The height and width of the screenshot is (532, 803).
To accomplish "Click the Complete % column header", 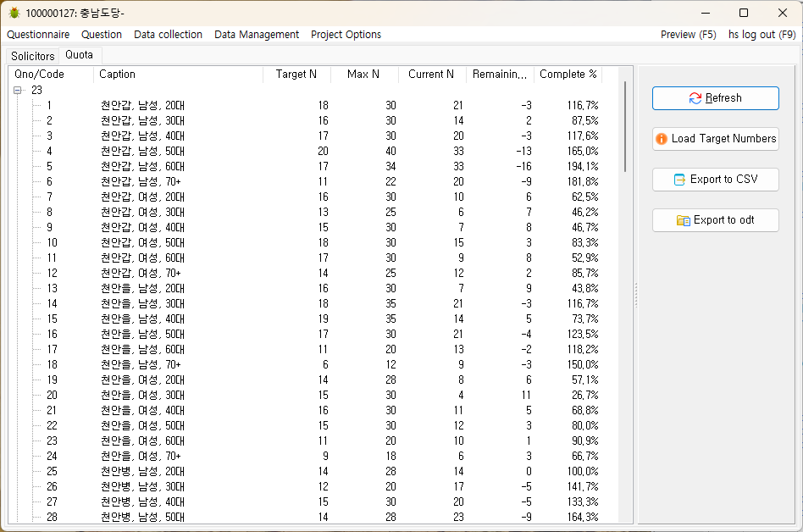I will click(568, 75).
